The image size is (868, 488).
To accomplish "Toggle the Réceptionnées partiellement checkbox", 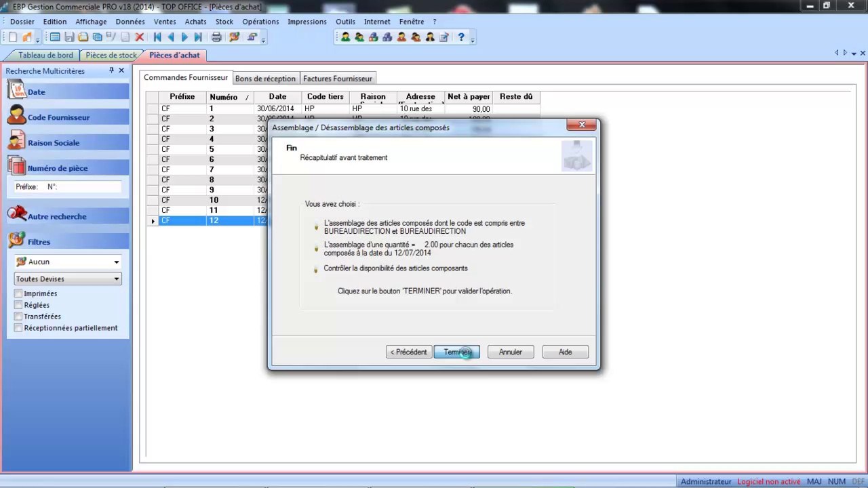I will 18,328.
